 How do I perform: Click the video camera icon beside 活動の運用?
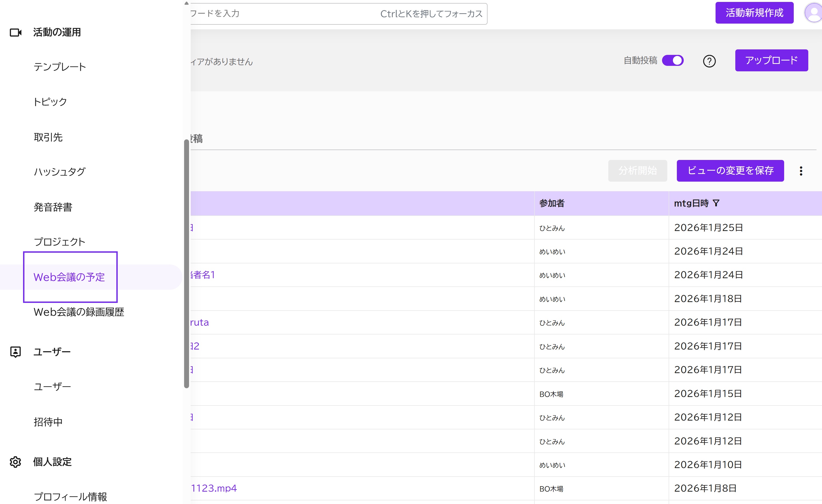tap(16, 32)
